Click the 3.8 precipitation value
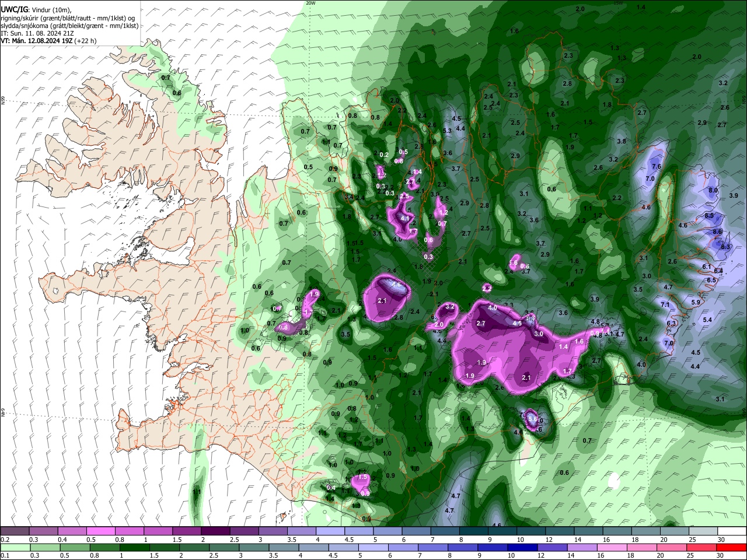Viewport: 747px width, 560px height. [622, 142]
